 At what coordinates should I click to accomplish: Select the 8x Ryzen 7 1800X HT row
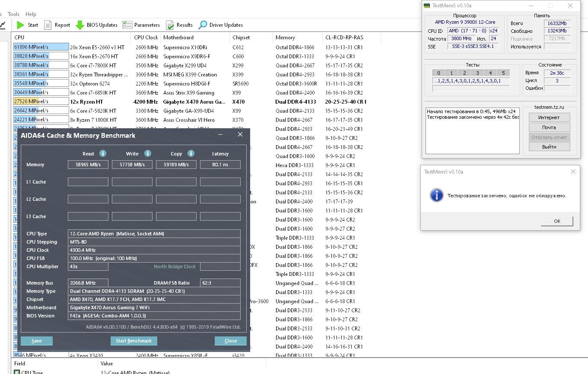[x=197, y=120]
